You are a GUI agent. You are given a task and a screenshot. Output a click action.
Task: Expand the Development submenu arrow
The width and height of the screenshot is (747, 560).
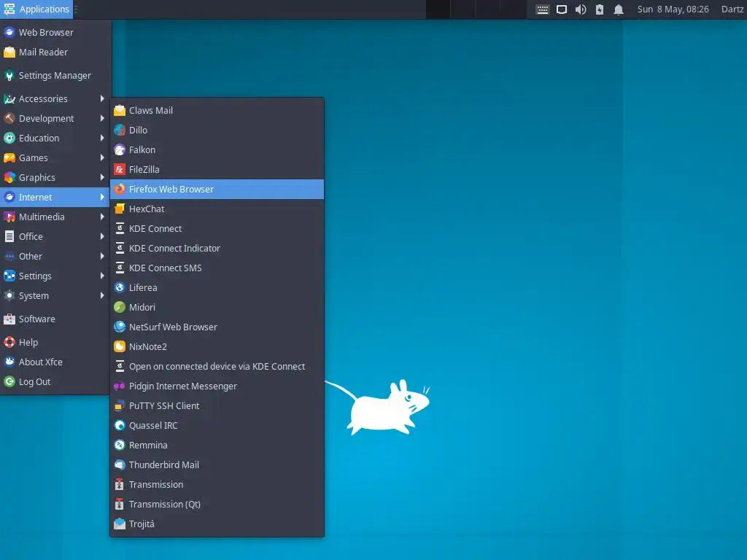102,118
